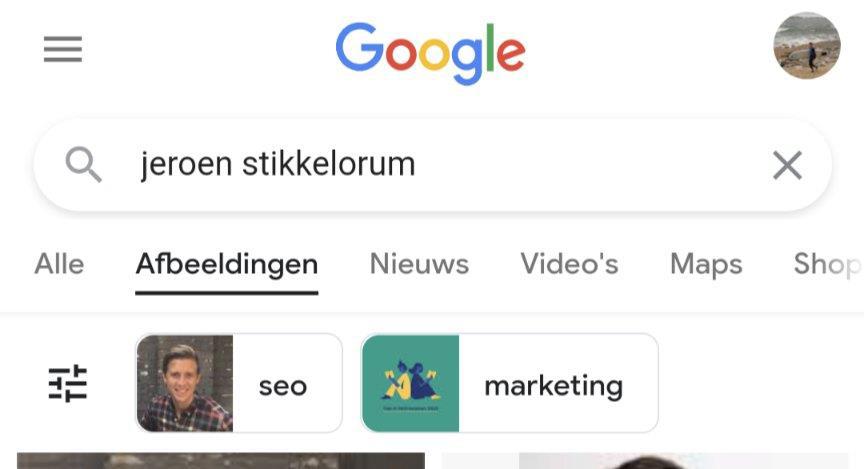Switch to the Nieuws tab
Viewport: 864px width, 469px height.
[x=419, y=264]
